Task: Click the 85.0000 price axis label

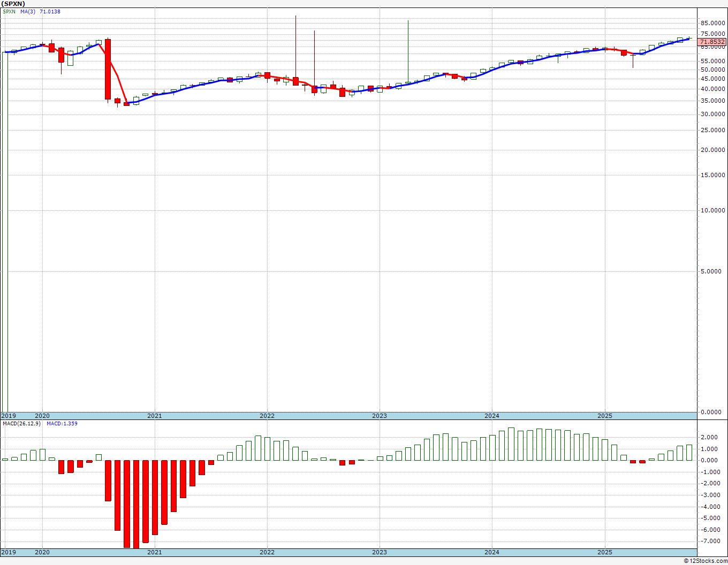Action: click(712, 23)
